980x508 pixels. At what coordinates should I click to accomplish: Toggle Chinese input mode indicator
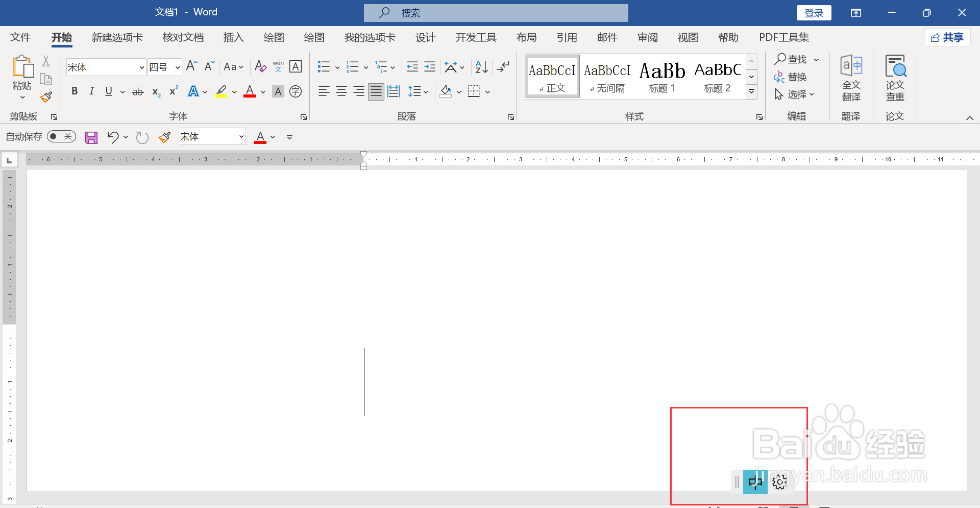click(x=755, y=482)
